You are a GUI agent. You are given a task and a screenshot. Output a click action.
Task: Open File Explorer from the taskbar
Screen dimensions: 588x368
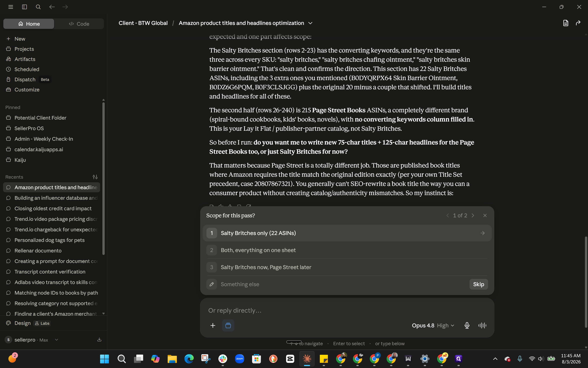point(172,359)
